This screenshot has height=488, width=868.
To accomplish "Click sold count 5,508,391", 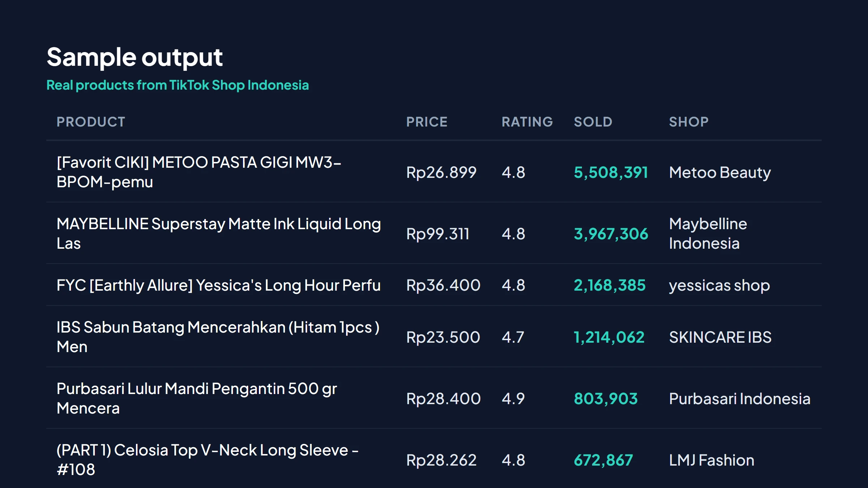I will tap(611, 172).
